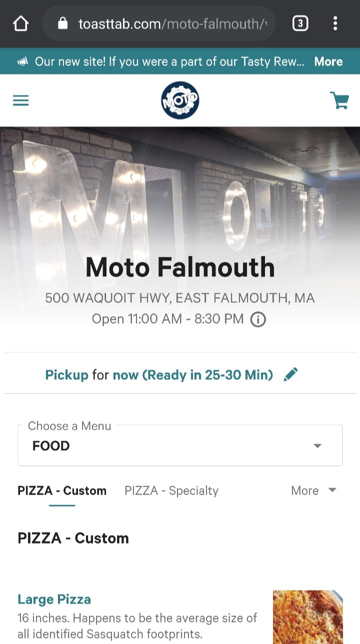Open the hamburger navigation menu

click(x=21, y=101)
